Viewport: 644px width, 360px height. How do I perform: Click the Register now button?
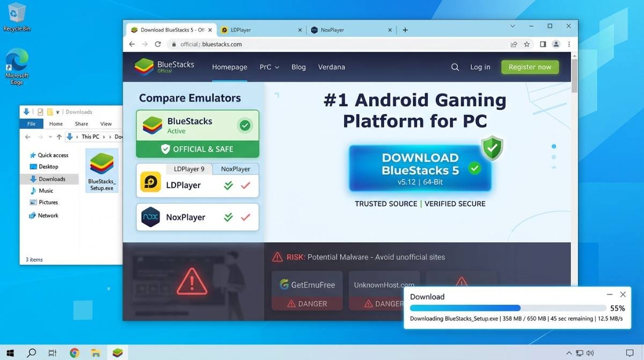point(530,67)
